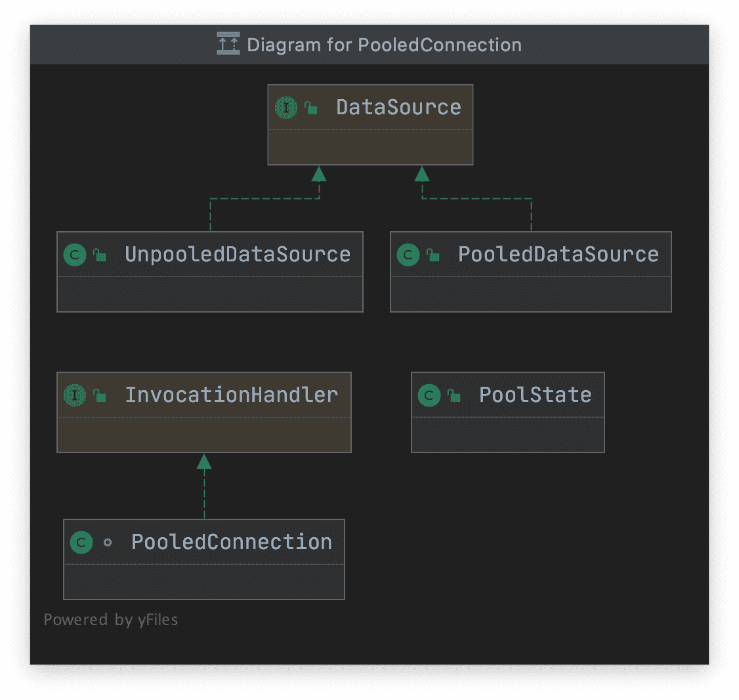Select the InvocationHandler interface name

pyautogui.click(x=232, y=395)
